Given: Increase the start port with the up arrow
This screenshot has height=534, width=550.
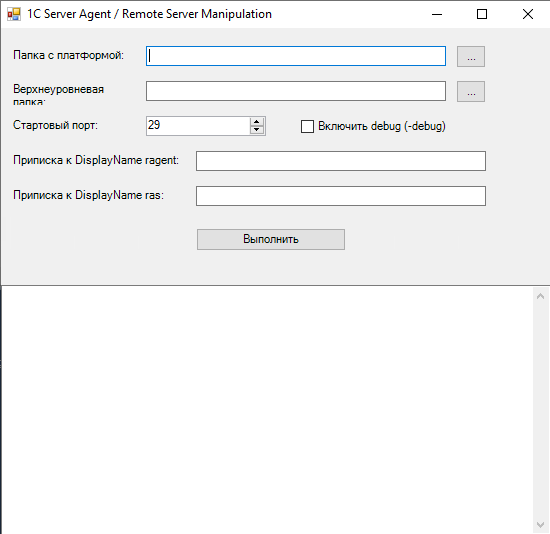Looking at the screenshot, I should 257,121.
